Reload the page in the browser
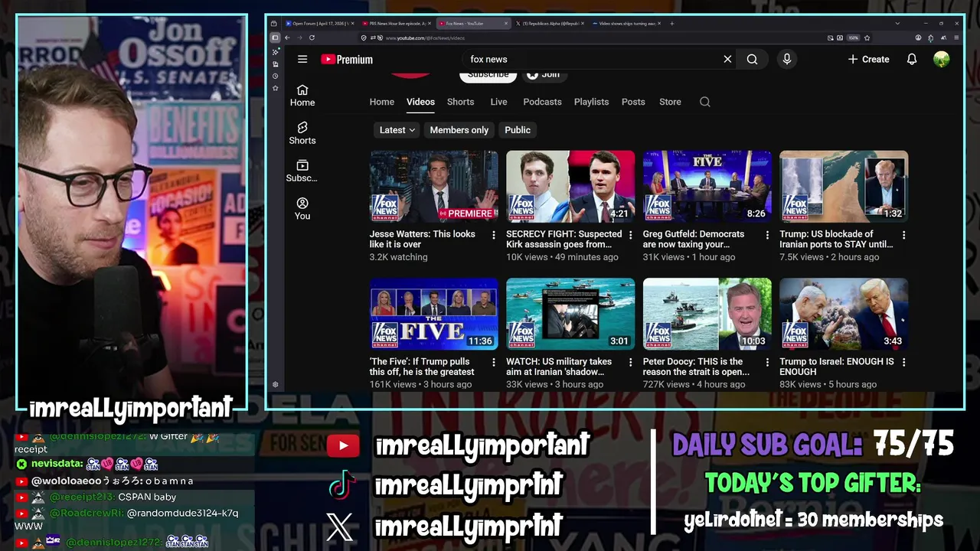 (x=312, y=37)
